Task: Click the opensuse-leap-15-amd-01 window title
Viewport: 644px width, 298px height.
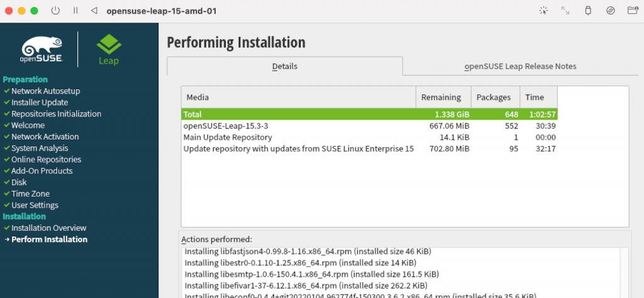Action: click(162, 11)
